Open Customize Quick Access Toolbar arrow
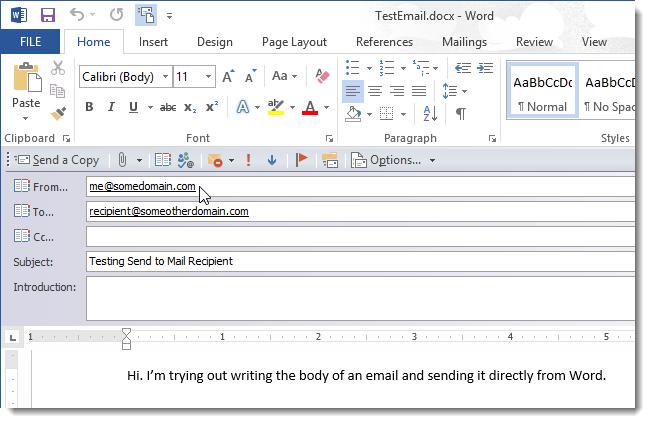 pos(169,16)
